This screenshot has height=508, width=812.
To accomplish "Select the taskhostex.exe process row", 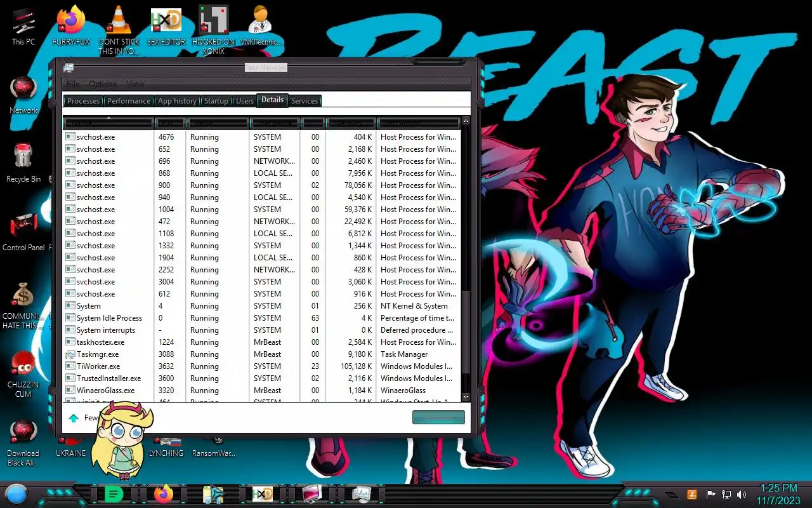I will (x=261, y=342).
